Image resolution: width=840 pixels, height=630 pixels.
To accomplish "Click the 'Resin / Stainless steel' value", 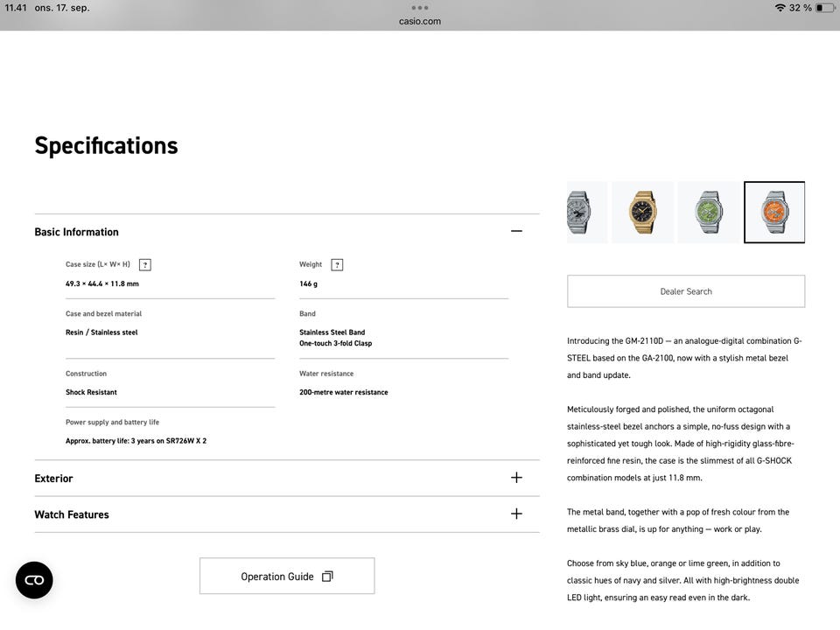I will tap(101, 332).
